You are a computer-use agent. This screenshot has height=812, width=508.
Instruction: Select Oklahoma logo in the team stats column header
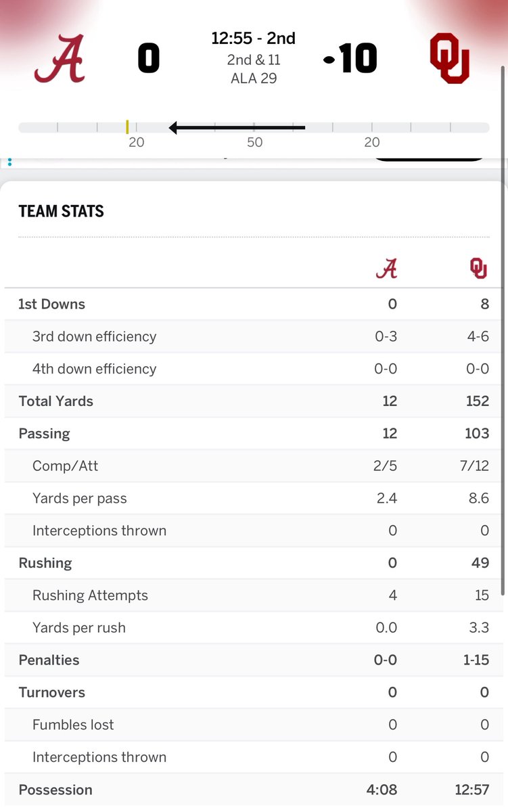(479, 269)
